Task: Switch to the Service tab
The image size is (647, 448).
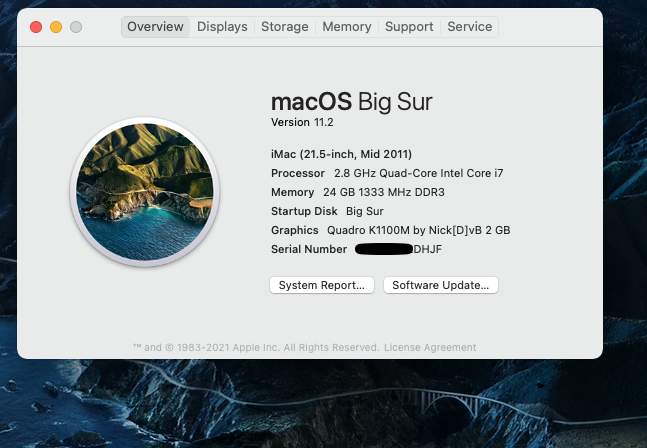Action: pos(470,27)
